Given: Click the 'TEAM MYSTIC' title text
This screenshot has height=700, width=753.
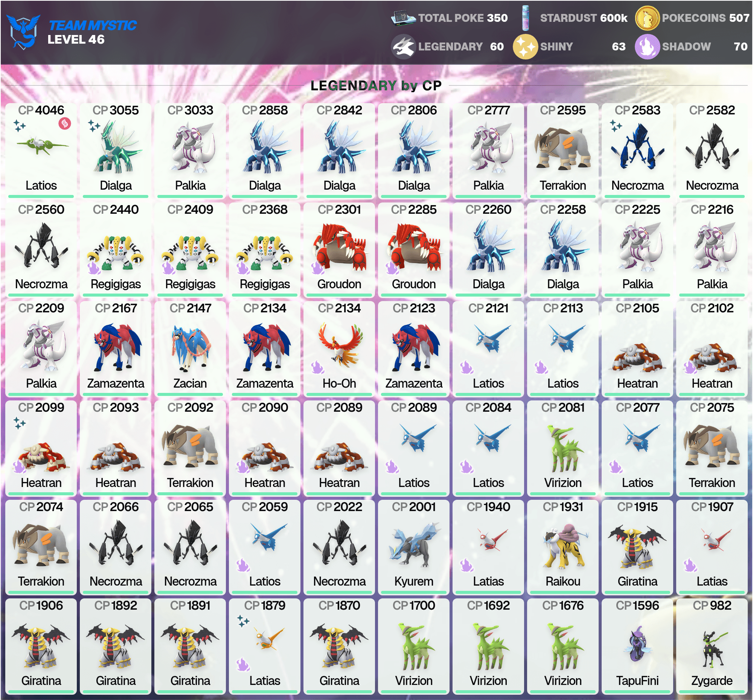Looking at the screenshot, I should click(93, 25).
